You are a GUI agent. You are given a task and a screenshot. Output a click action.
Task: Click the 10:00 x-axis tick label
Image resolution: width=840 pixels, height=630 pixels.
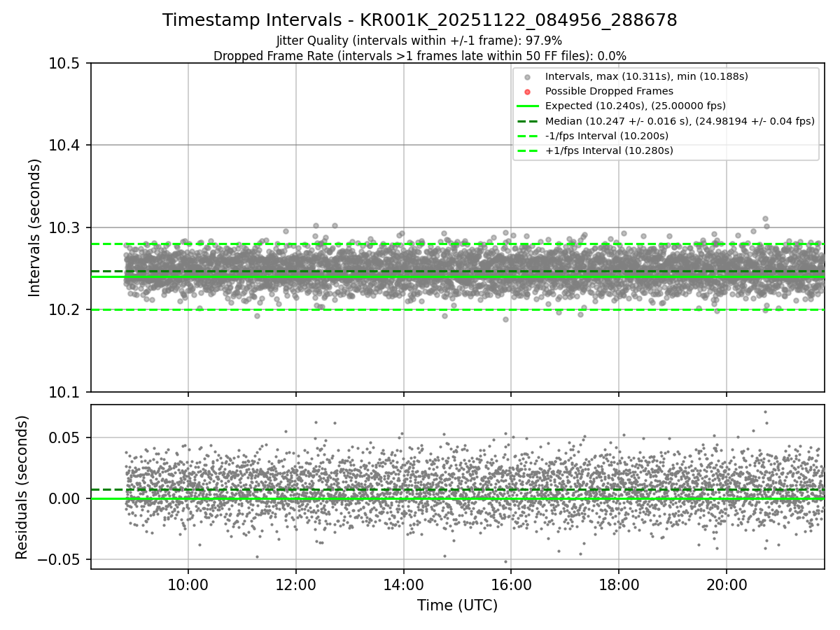(188, 584)
